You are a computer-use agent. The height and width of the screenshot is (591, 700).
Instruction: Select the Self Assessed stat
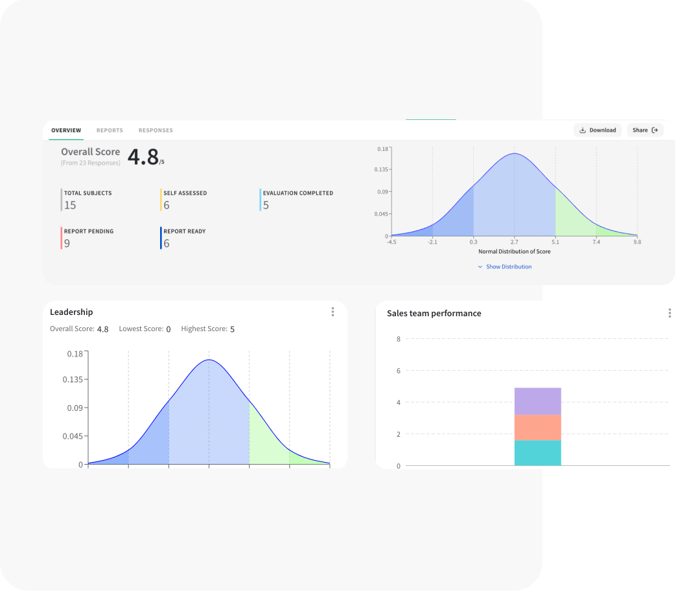[x=185, y=193]
